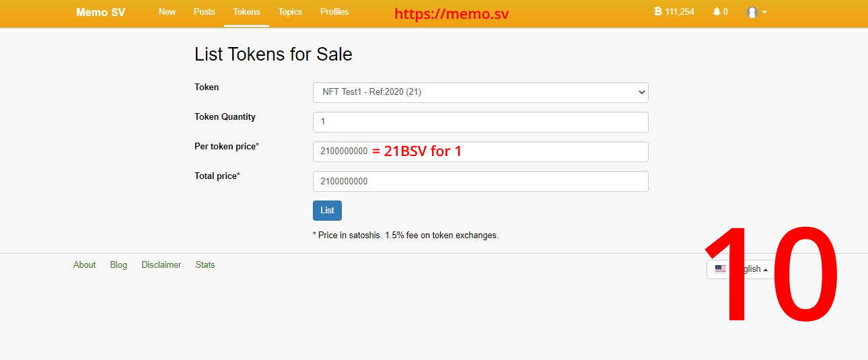Open the Profiles navigation item
The image size is (868, 360).
pyautogui.click(x=334, y=12)
